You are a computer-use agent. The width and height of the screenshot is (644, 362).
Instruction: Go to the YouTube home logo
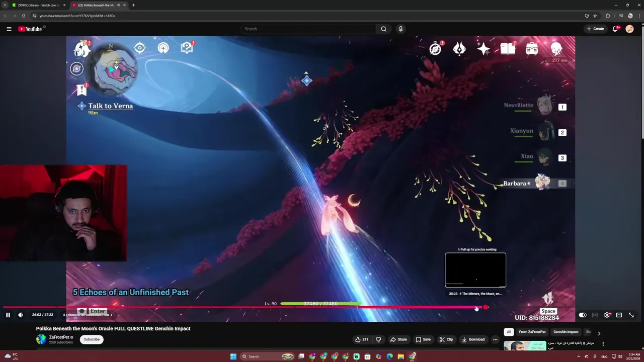coord(31,29)
